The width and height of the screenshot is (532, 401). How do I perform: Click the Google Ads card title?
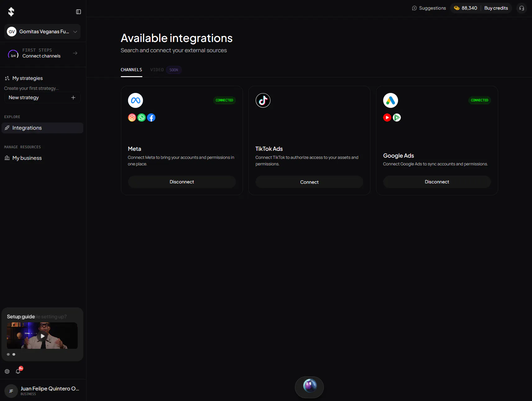click(x=398, y=156)
